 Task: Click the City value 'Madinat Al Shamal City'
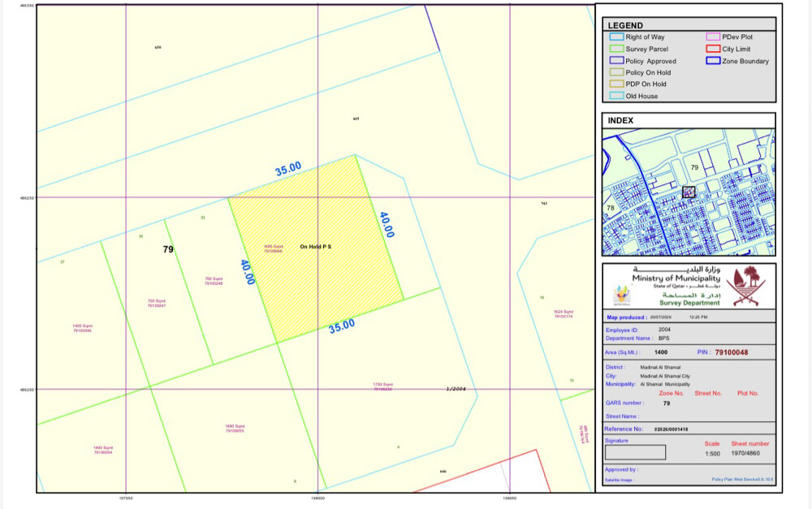coord(665,377)
